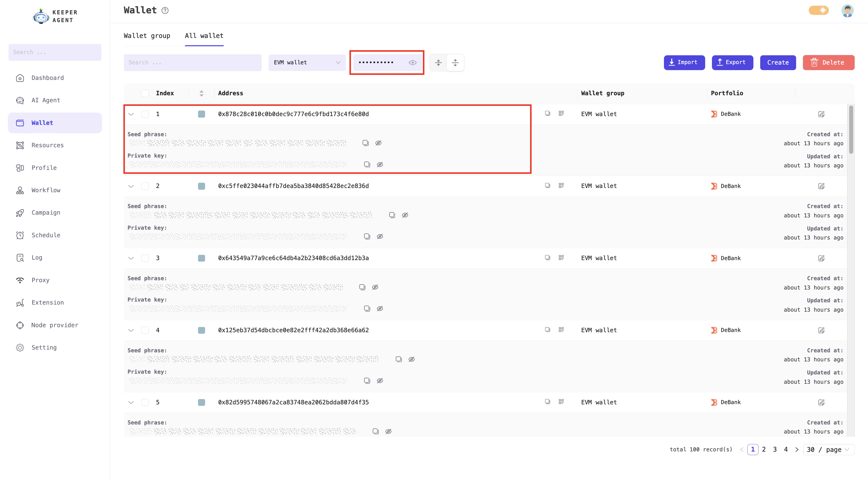Edit wallet 3 entry
Image resolution: width=868 pixels, height=480 pixels.
click(821, 258)
